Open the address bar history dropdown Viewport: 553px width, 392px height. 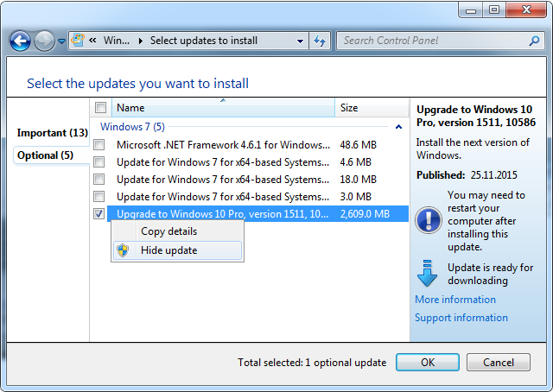tap(300, 41)
